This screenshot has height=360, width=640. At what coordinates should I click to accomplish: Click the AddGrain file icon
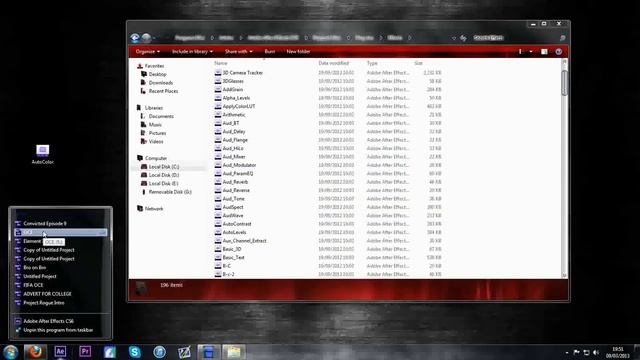tap(218, 89)
